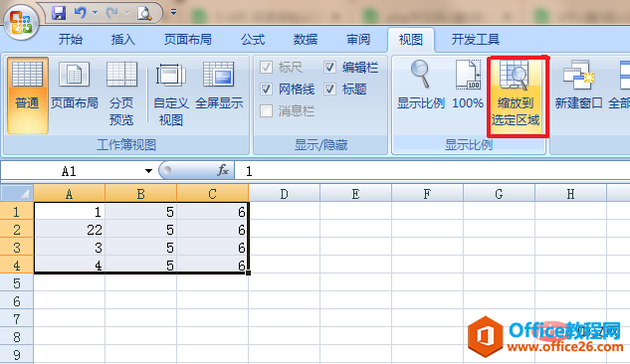Open 自定义视图 dialog
Screen dimensions: 630x364
[171, 95]
